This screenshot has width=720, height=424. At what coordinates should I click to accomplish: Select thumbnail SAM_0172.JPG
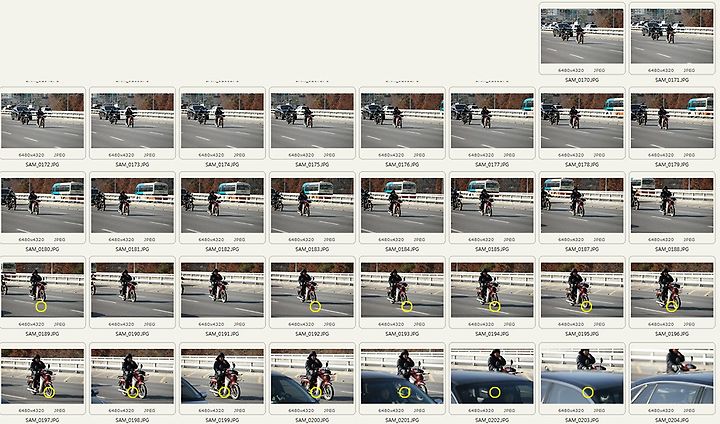[x=42, y=121]
